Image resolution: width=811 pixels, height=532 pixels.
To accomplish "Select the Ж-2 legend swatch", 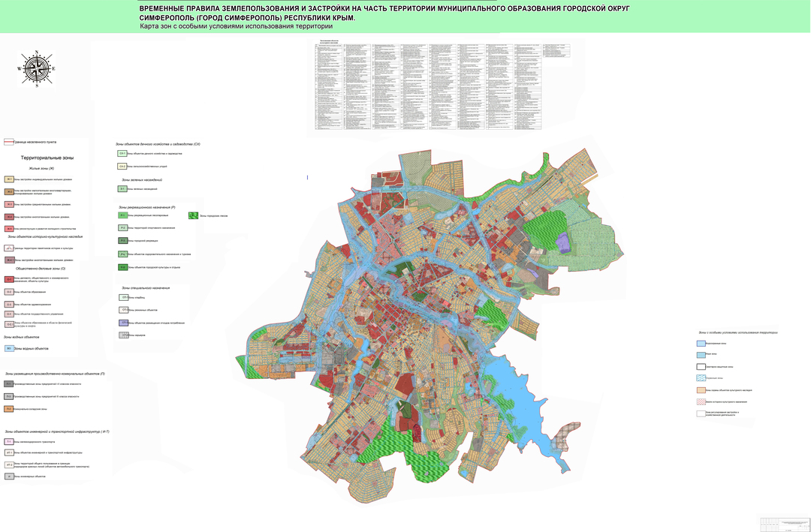I will (9, 192).
